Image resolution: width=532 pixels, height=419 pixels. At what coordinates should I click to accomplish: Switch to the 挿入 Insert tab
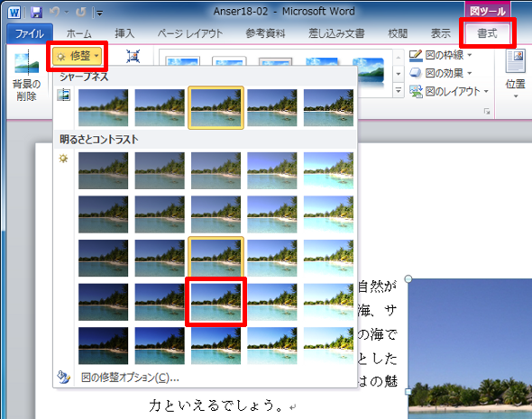[x=124, y=33]
